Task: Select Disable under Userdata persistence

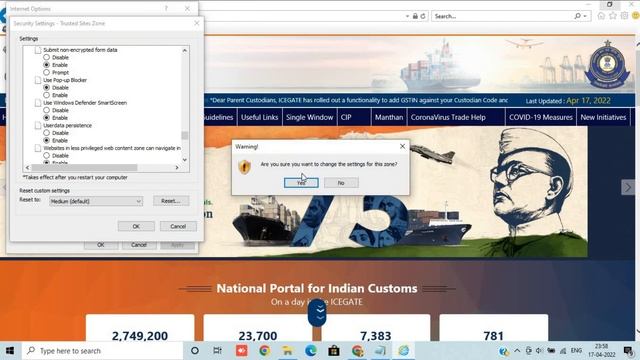Action: [x=47, y=133]
